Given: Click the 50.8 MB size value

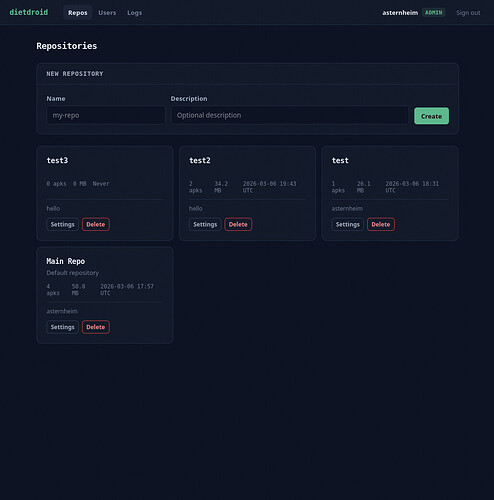Looking at the screenshot, I should click(x=78, y=289).
